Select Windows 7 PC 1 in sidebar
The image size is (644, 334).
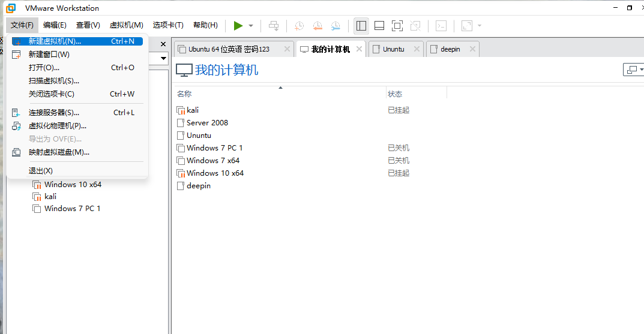click(72, 209)
